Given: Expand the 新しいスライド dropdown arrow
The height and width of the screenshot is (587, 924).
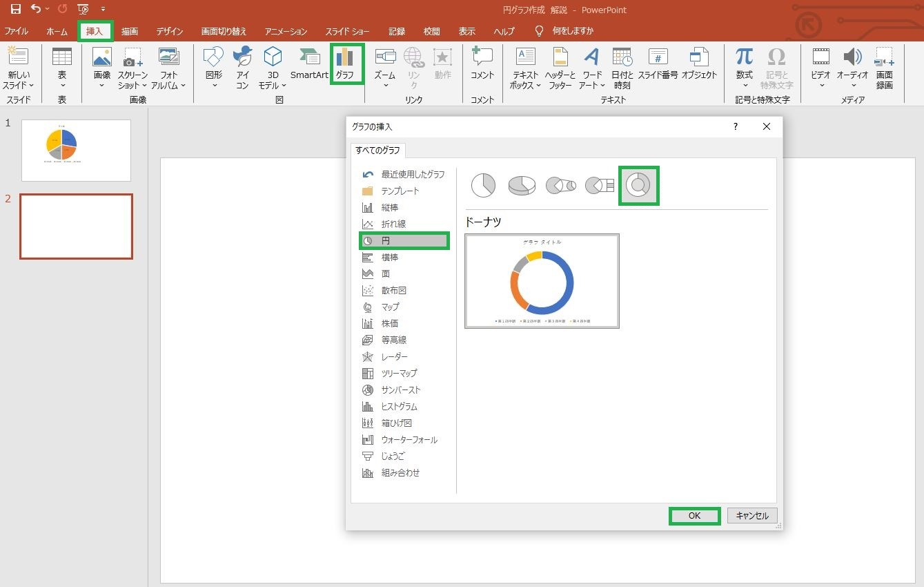Looking at the screenshot, I should pyautogui.click(x=32, y=86).
